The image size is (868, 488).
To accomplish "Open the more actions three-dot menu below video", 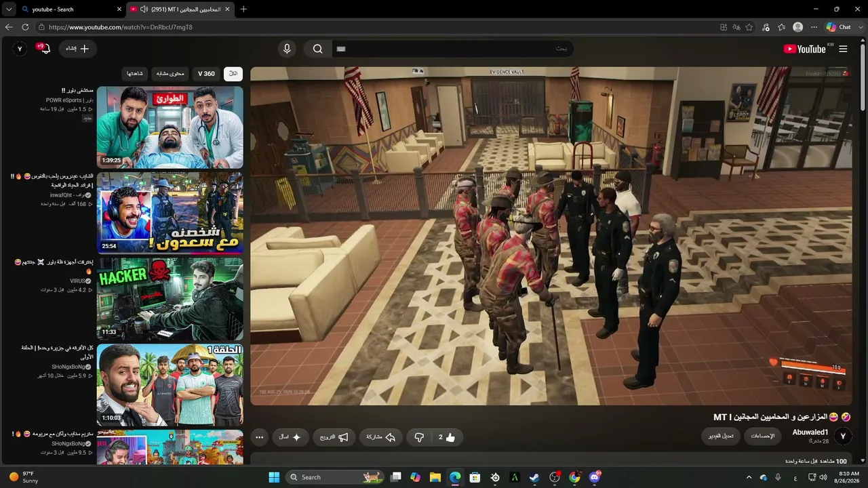I will (259, 437).
